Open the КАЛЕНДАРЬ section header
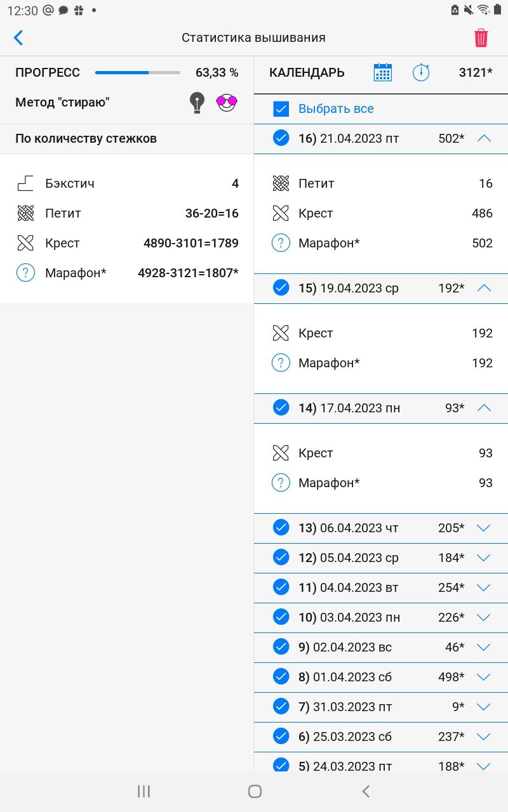Image resolution: width=508 pixels, height=812 pixels. [307, 72]
